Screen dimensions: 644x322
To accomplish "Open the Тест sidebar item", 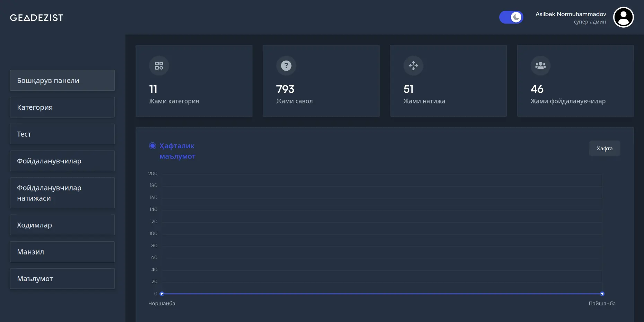I will [x=62, y=134].
